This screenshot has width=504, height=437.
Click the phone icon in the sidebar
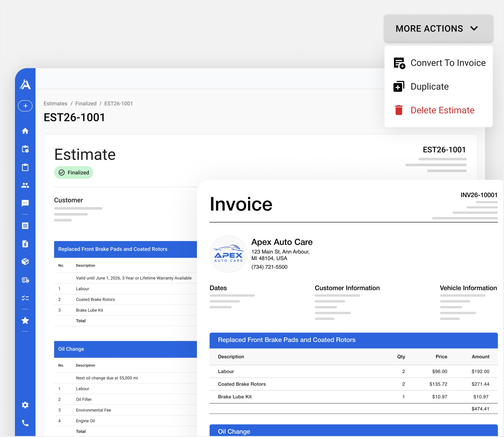pyautogui.click(x=25, y=423)
